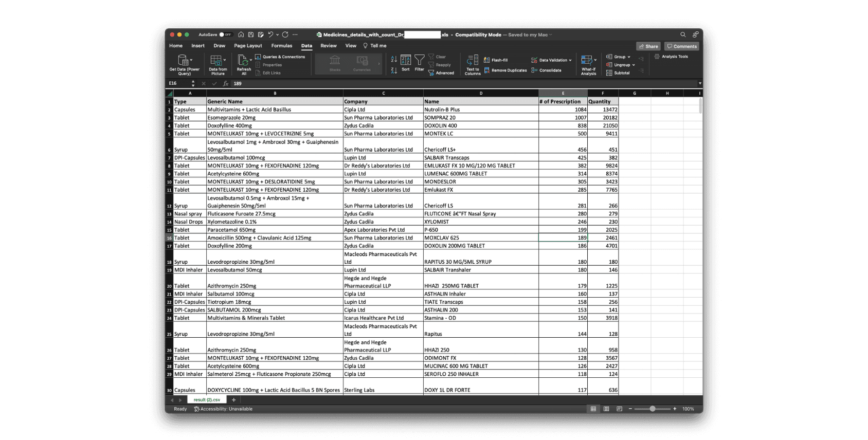Open the Sort dialog icon
This screenshot has height=440, width=868.
406,61
